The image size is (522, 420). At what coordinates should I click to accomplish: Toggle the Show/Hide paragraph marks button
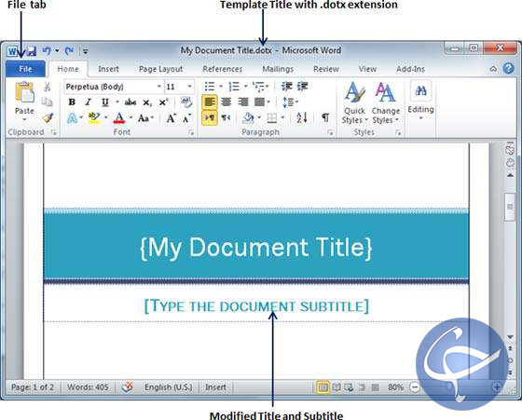click(x=325, y=117)
